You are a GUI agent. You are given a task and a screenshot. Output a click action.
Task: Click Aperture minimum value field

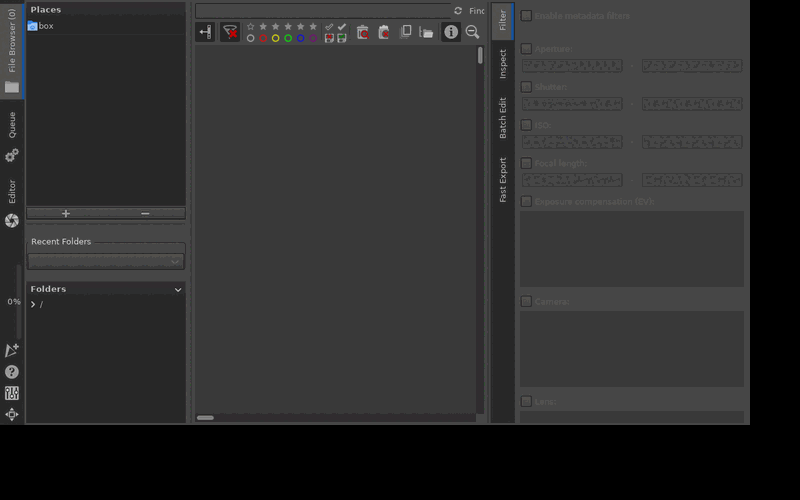pyautogui.click(x=572, y=66)
